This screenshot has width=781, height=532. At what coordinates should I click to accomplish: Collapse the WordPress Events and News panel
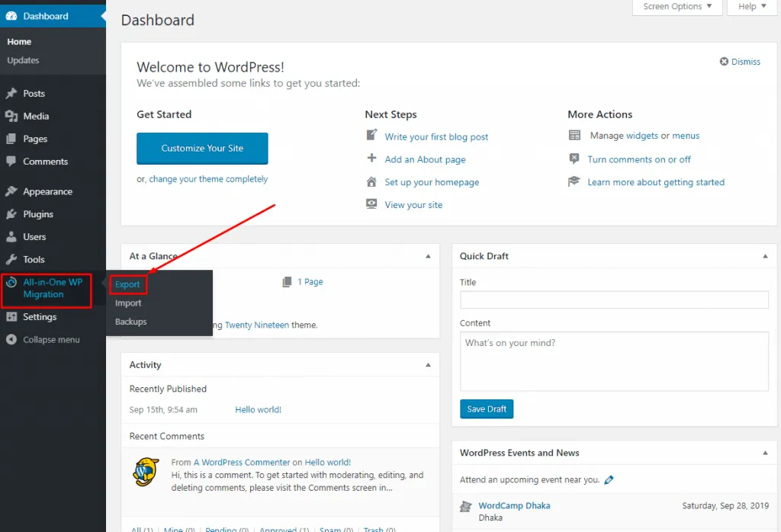click(x=765, y=453)
